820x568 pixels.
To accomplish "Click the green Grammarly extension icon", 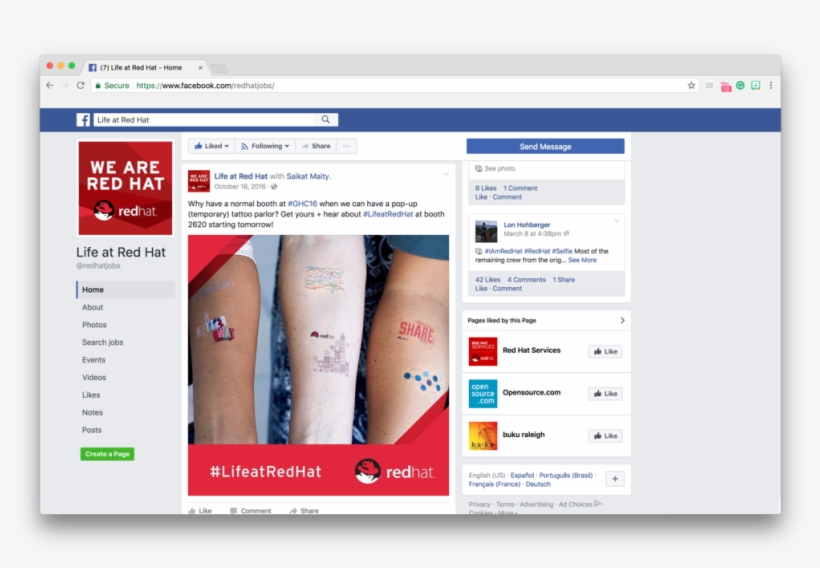I will click(x=741, y=85).
